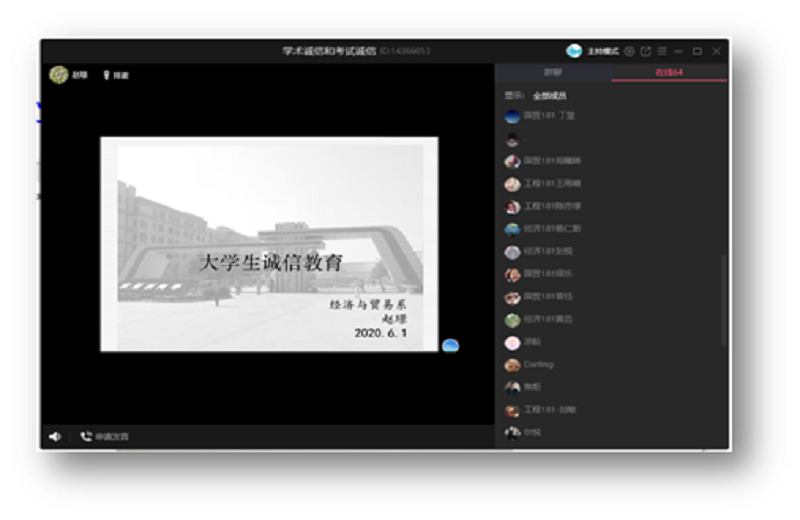Click the 大学生诚信教育 shared slide
Viewport: 800px width, 520px height.
pyautogui.click(x=269, y=245)
